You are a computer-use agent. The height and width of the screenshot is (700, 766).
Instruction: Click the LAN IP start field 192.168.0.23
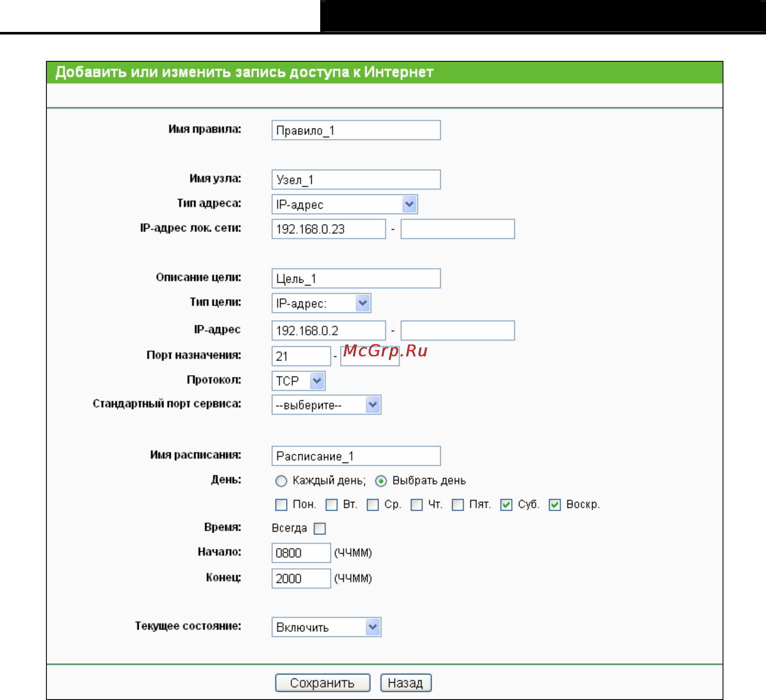tap(329, 229)
